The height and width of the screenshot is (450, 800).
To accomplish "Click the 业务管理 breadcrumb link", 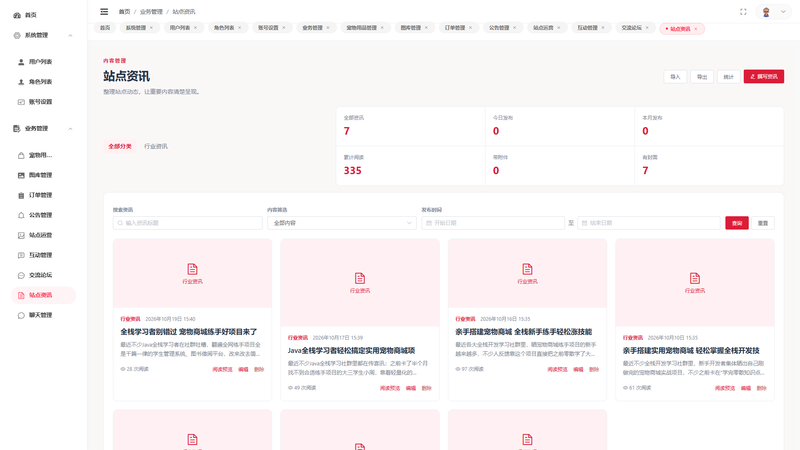I will [x=151, y=12].
